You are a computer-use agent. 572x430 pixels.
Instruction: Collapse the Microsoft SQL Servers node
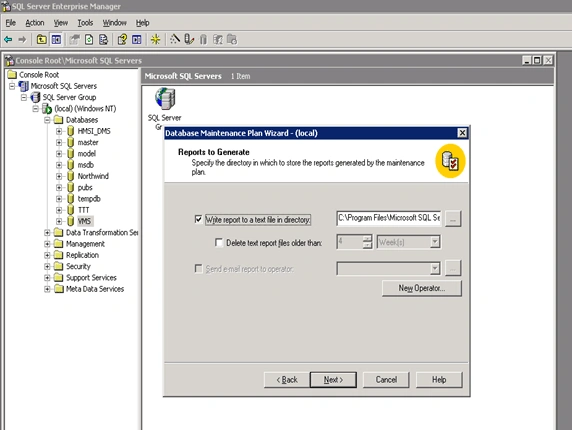[12, 86]
